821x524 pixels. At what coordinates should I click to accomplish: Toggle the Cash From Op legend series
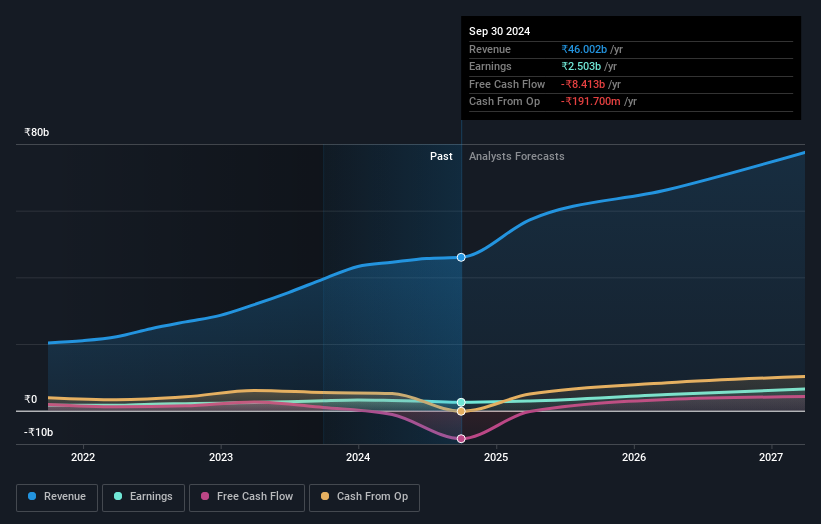click(364, 497)
